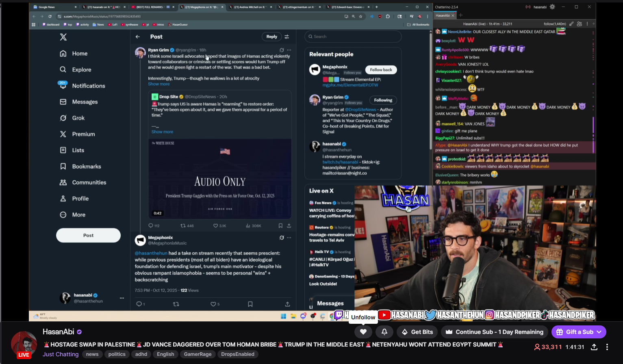
Task: Open the Gift a Sub dropdown
Action: click(579, 332)
